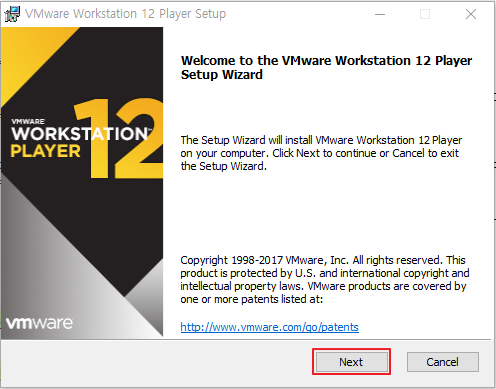Click the large yellow 12 numeral

[x=119, y=138]
